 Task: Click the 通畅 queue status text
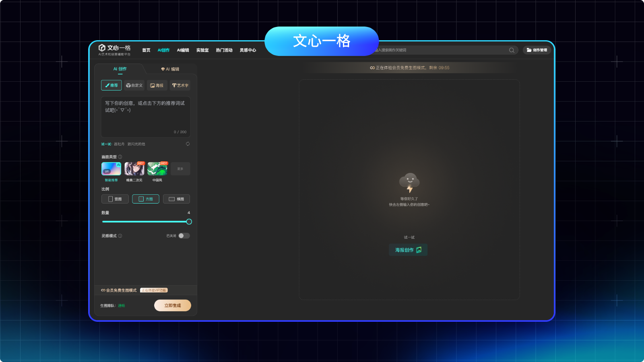pos(122,306)
